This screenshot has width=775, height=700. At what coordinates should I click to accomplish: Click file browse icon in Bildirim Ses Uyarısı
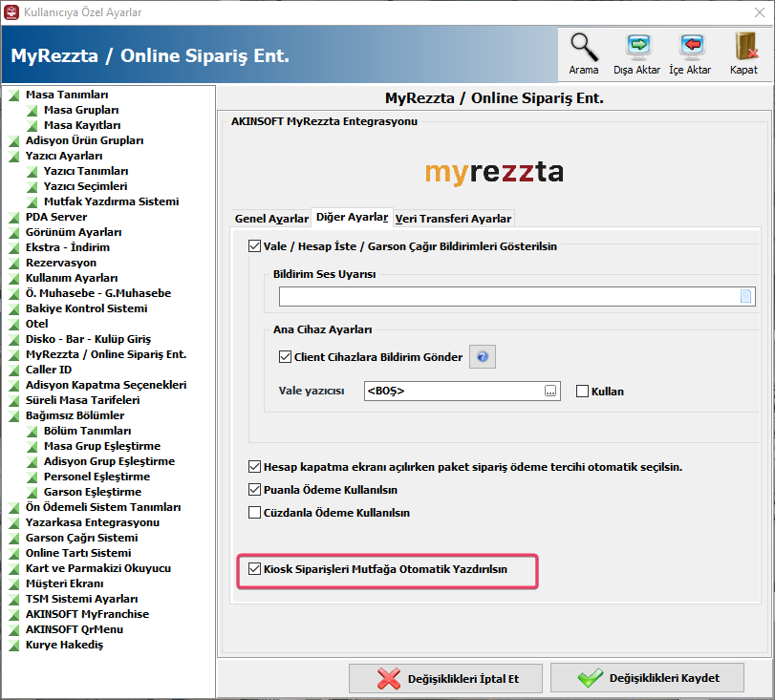coord(746,296)
